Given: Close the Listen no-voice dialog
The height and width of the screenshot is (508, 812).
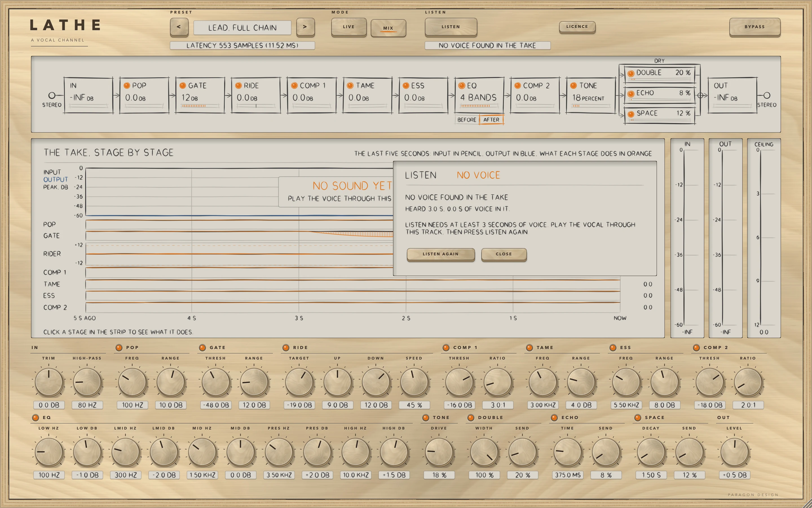Looking at the screenshot, I should 504,254.
